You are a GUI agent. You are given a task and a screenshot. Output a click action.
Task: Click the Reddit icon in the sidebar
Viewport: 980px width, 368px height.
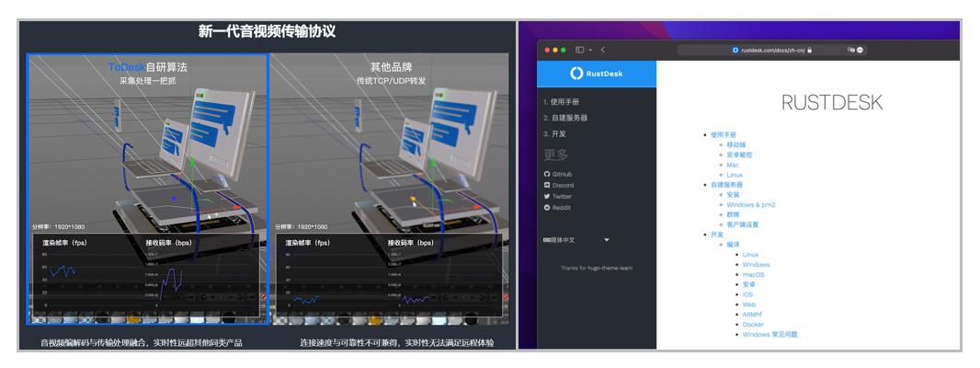(547, 207)
